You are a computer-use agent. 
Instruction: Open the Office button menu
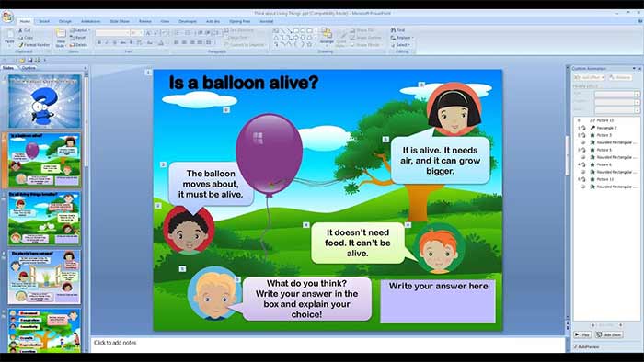point(7,17)
